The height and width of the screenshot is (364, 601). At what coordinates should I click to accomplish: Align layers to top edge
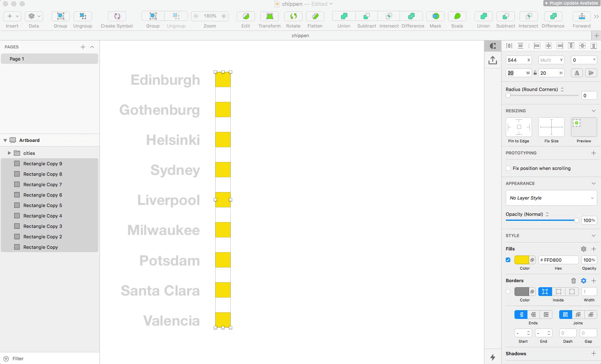[x=571, y=46]
